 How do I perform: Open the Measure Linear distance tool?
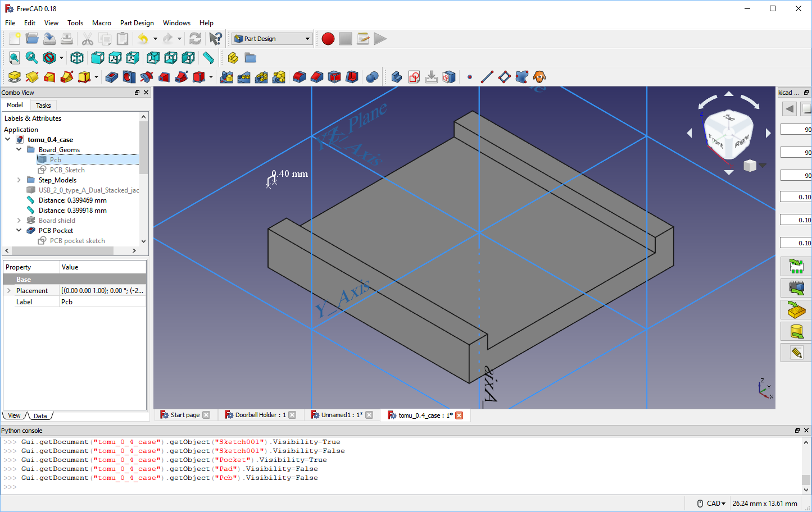click(207, 58)
